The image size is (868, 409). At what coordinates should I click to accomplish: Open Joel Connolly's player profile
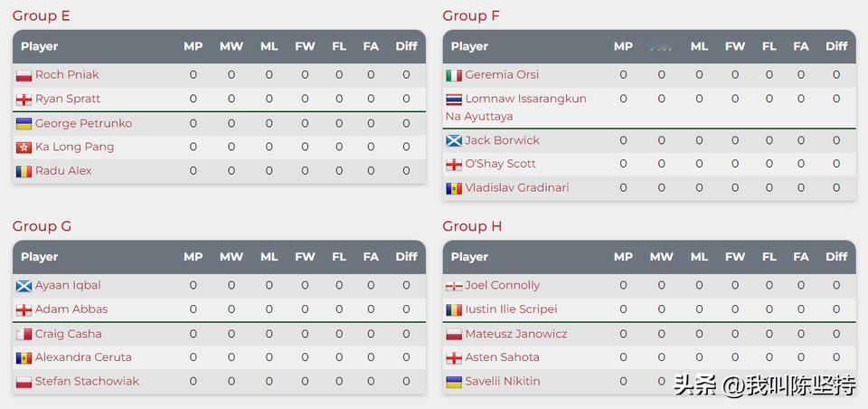coord(502,285)
